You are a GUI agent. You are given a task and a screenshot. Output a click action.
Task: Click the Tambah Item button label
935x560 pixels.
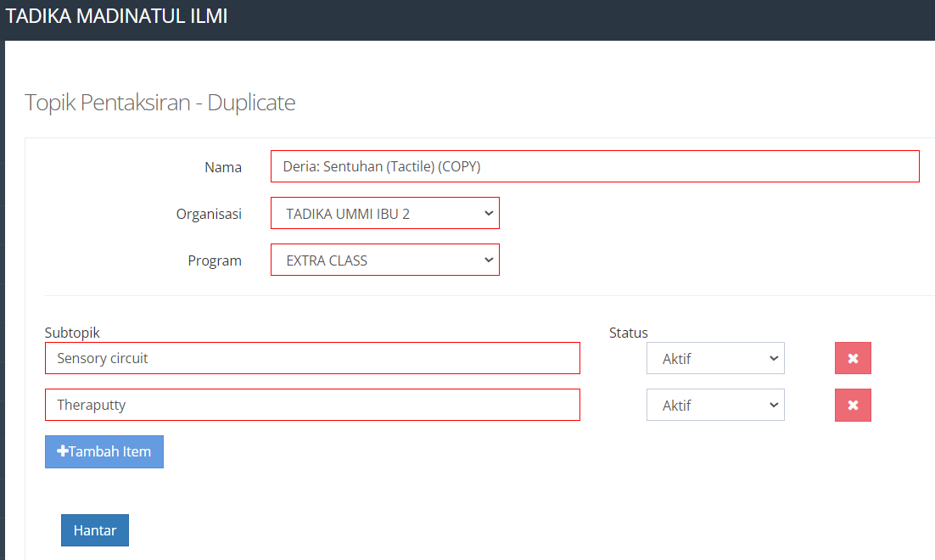pos(110,451)
